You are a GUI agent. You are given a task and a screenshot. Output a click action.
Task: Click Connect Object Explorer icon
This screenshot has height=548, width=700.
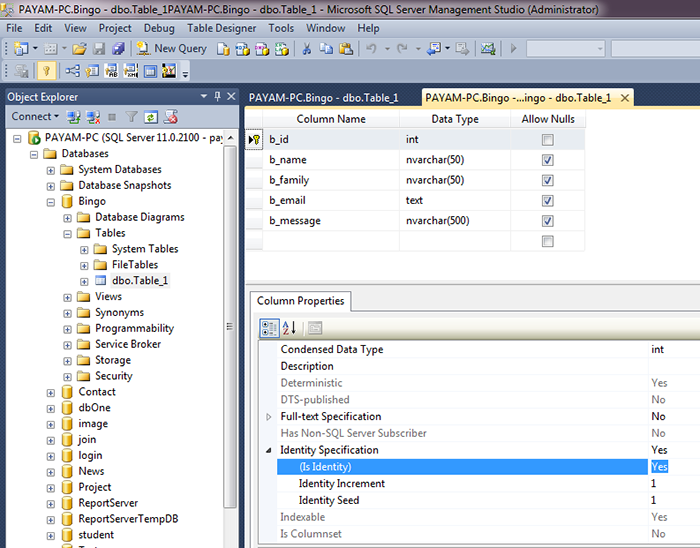coord(74,117)
